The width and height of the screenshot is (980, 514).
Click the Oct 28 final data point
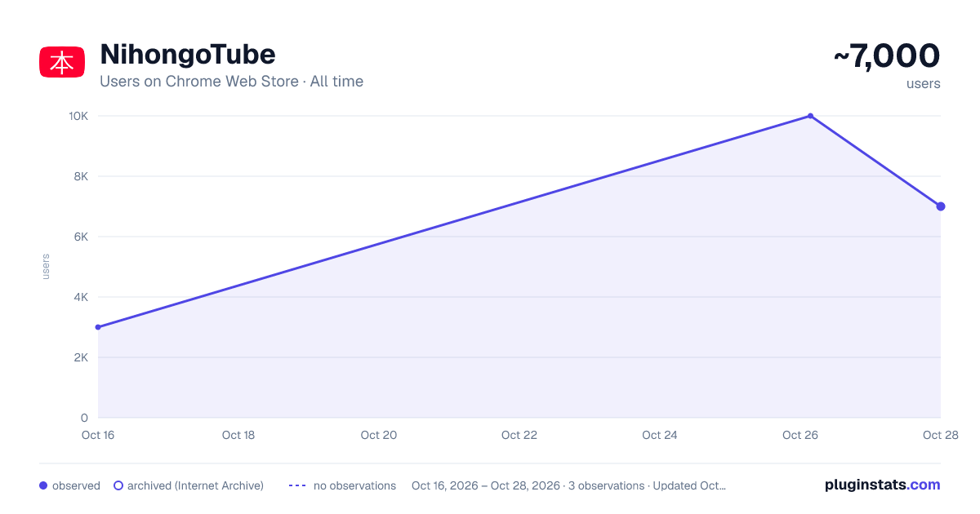[x=941, y=206]
